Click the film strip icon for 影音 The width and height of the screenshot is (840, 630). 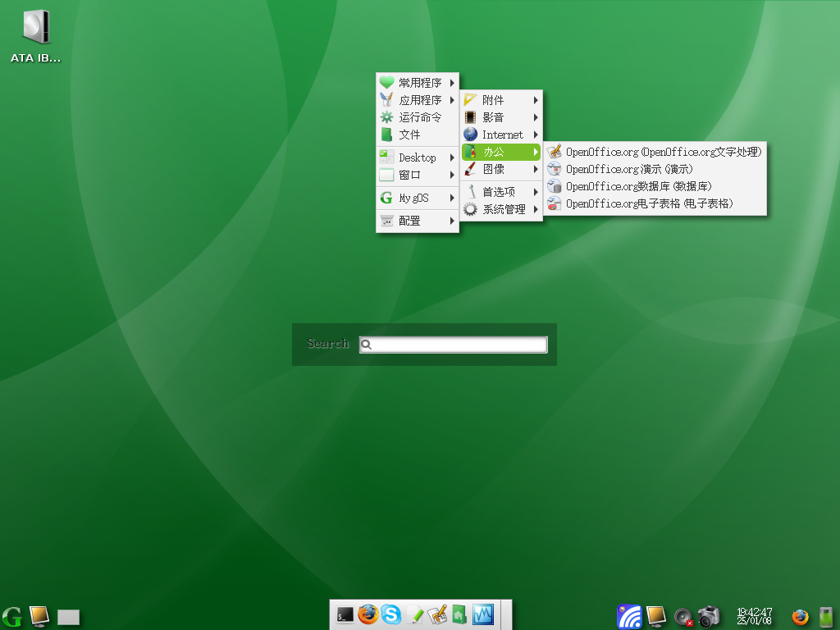pyautogui.click(x=470, y=117)
